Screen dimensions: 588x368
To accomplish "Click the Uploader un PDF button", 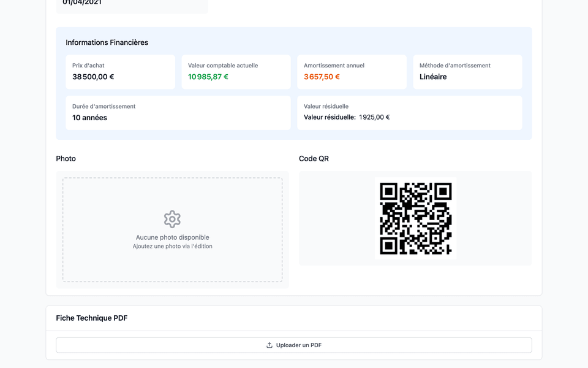I will [293, 345].
